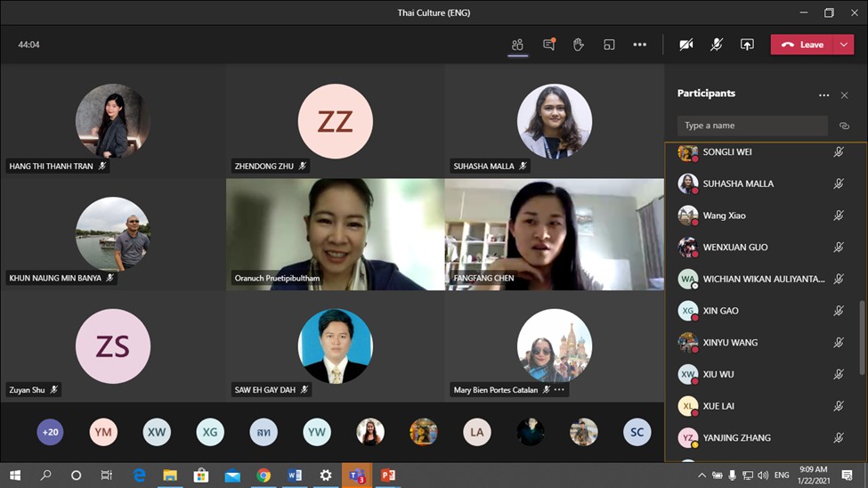Copy join info link icon
This screenshot has width=868, height=488.
844,126
